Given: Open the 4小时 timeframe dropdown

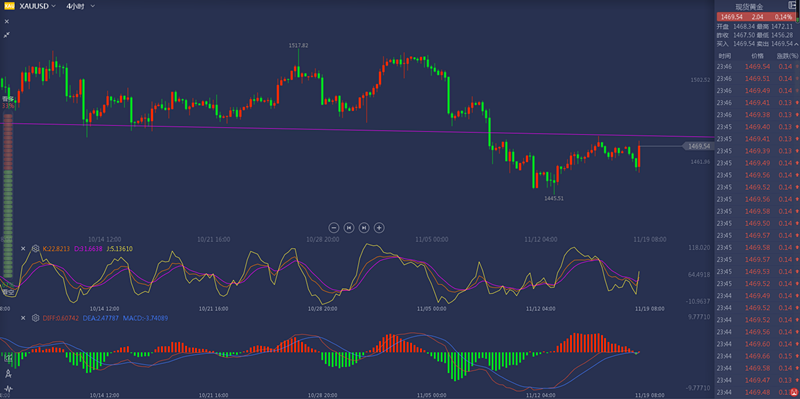Looking at the screenshot, I should click(80, 6).
